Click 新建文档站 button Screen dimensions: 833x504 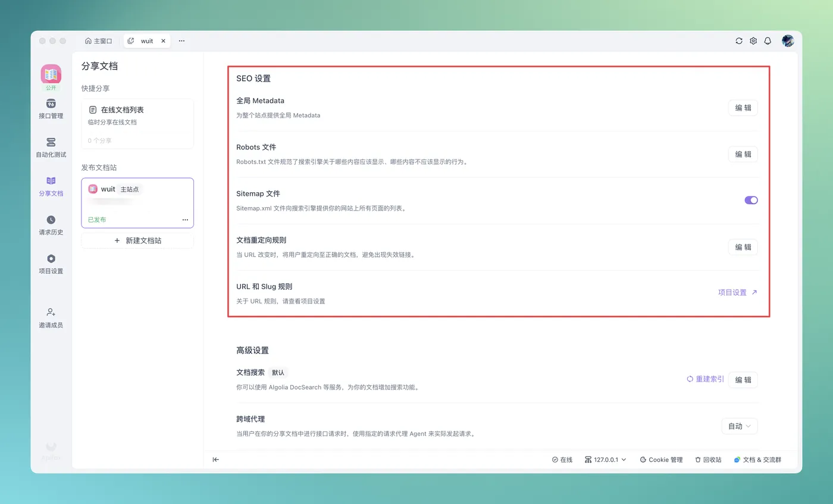click(x=137, y=240)
